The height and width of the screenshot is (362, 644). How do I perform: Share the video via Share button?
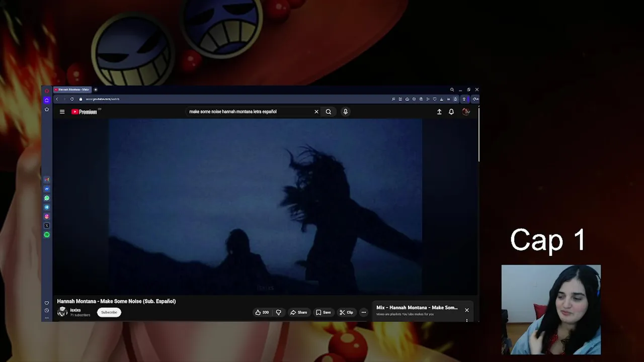(299, 312)
